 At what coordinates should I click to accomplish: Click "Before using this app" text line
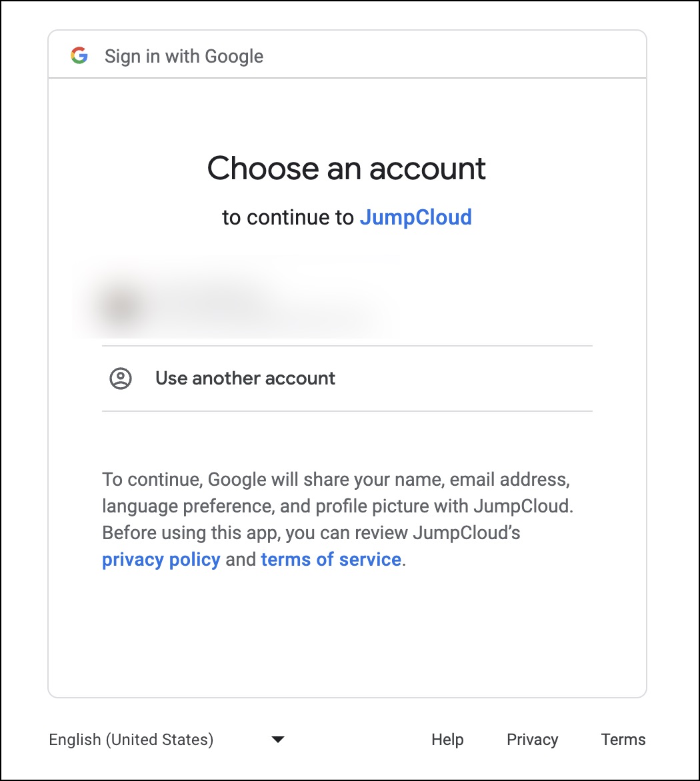311,533
